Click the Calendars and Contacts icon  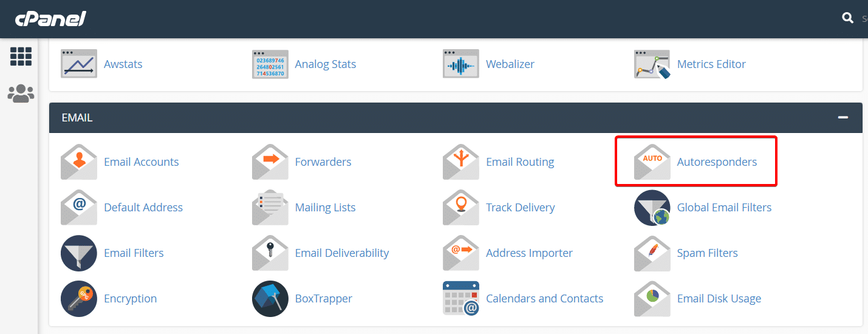[x=461, y=299]
